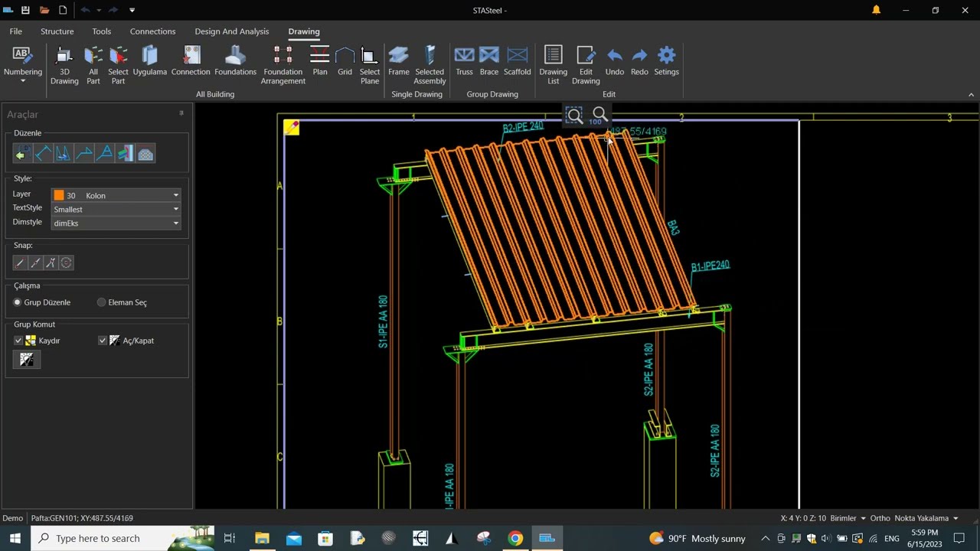
Task: Select the Truss group drawing icon
Action: tap(464, 61)
